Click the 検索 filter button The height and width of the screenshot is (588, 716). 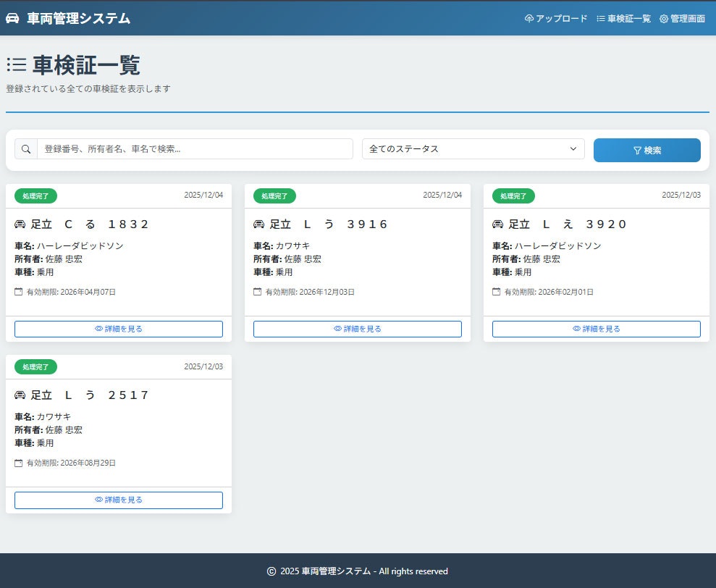pos(646,151)
